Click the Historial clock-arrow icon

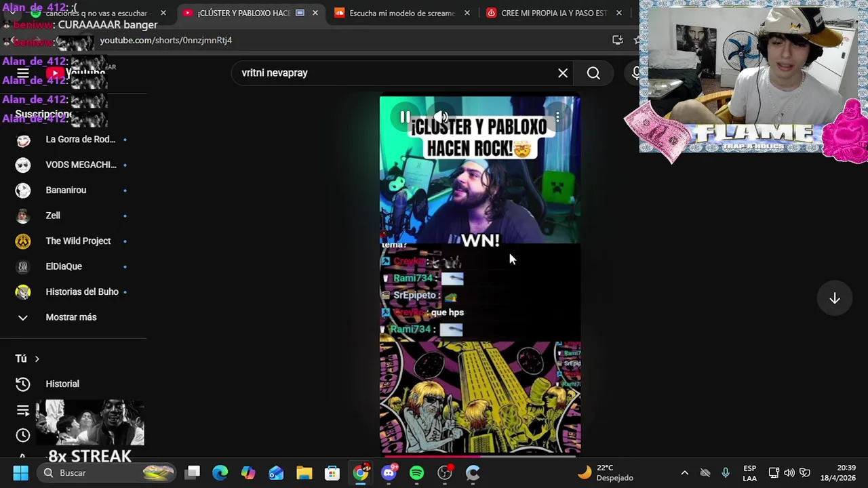tap(23, 384)
